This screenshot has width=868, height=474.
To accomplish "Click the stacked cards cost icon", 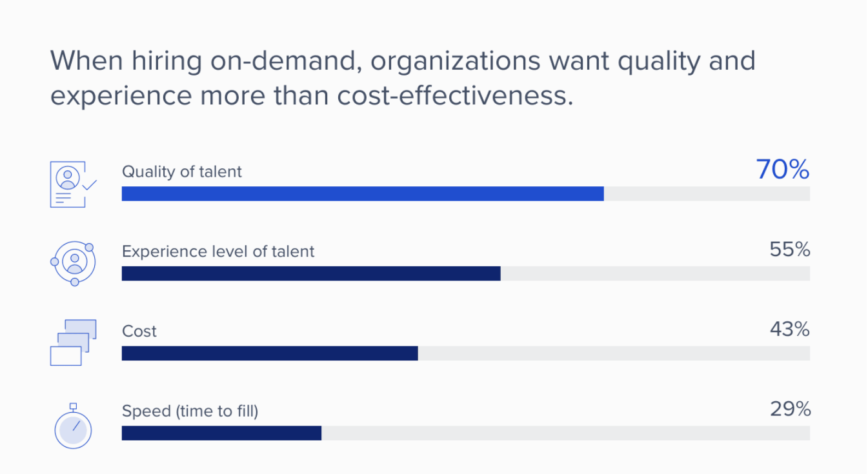I will coord(73,342).
